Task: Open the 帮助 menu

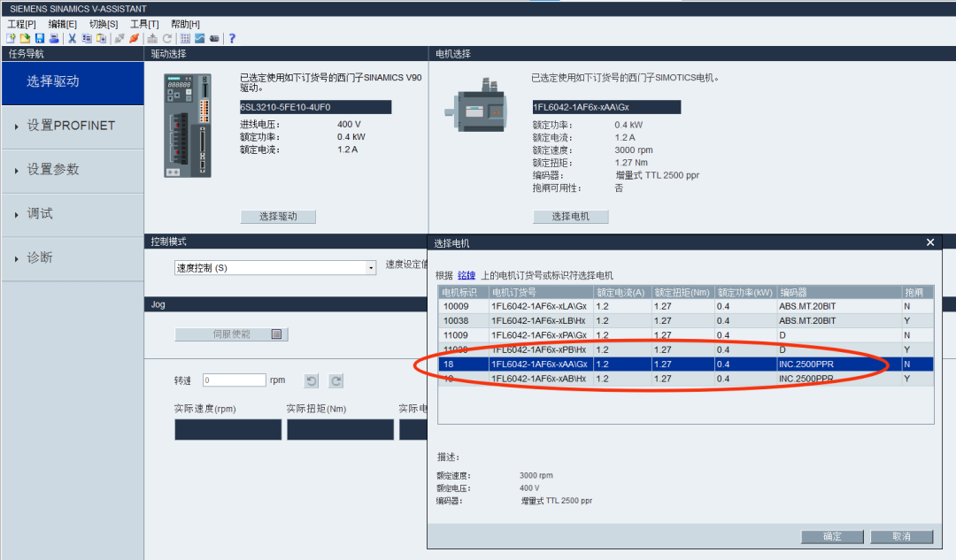Action: click(183, 23)
